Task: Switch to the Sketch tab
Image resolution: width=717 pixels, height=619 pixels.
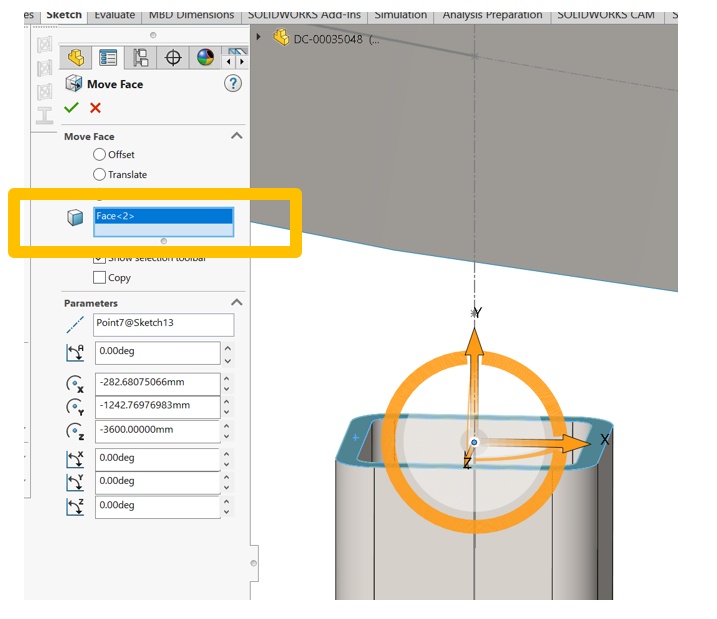Action: pos(64,15)
